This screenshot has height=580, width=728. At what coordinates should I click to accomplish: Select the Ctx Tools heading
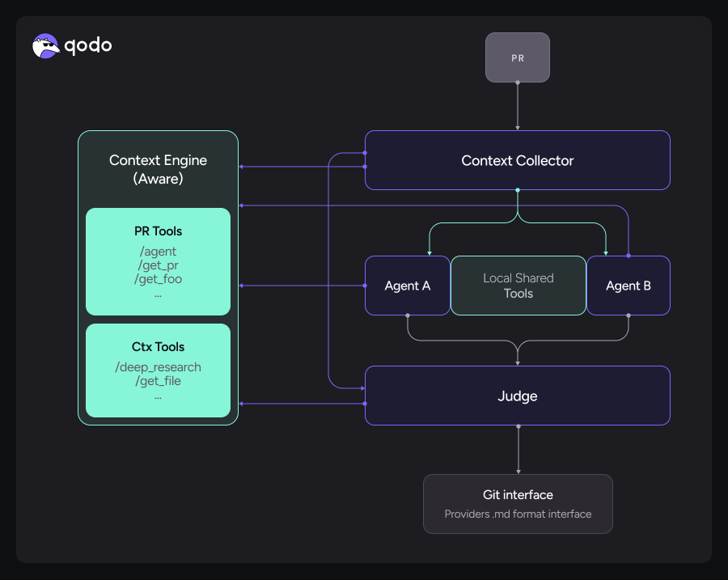(158, 347)
